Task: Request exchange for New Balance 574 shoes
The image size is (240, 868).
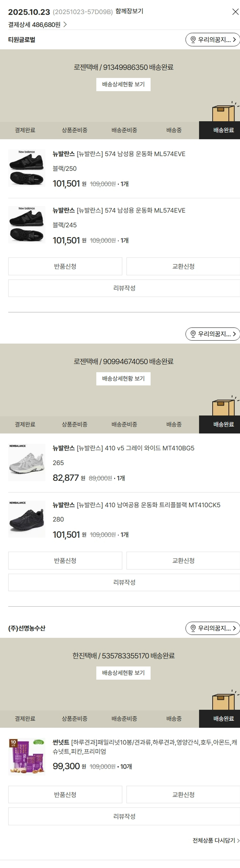Action: coord(183,267)
